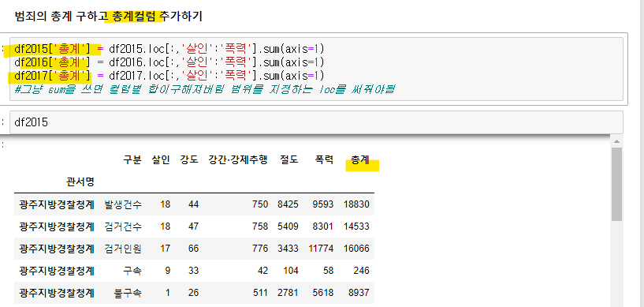Click value 1 in 불구속 row
Viewport: 644px width, 307px height.
point(168,293)
